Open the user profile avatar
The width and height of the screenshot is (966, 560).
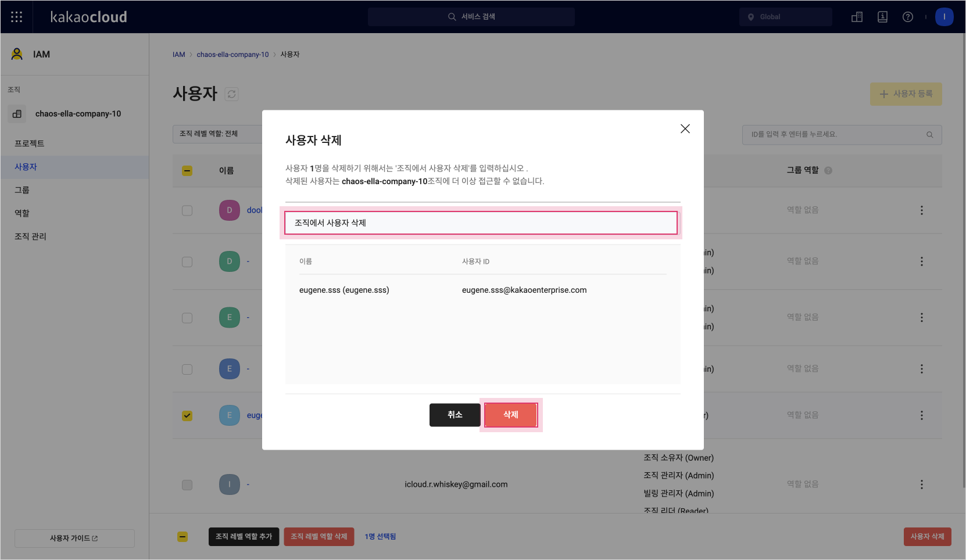(x=944, y=17)
